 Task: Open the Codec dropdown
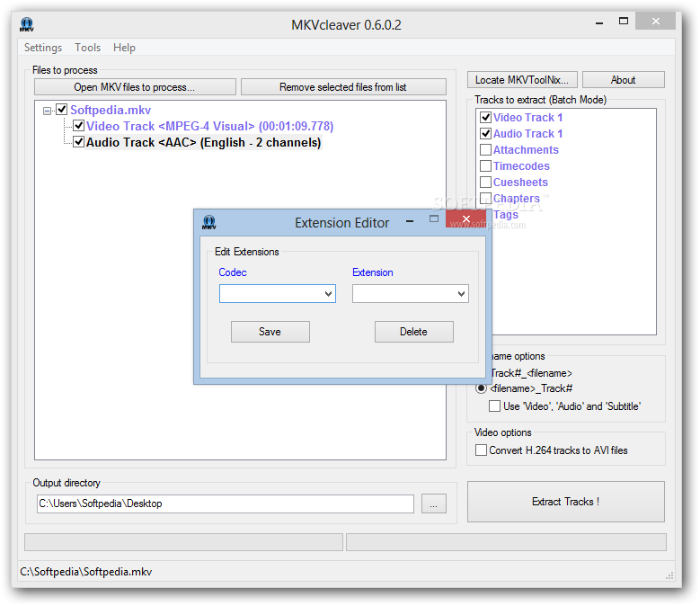(x=329, y=294)
